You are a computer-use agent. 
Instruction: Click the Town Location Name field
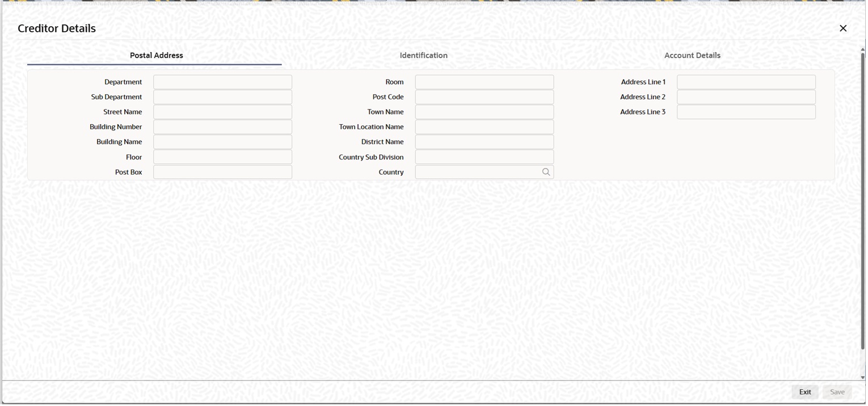click(x=486, y=128)
